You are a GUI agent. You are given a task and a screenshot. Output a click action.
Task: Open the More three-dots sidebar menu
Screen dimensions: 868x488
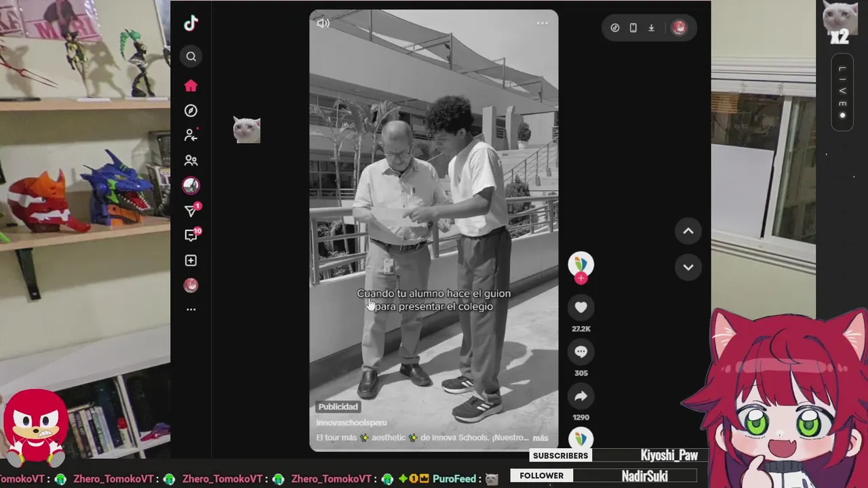(191, 309)
